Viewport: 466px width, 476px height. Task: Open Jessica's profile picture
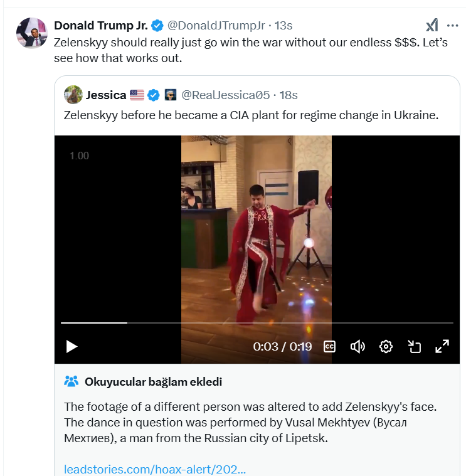point(73,95)
